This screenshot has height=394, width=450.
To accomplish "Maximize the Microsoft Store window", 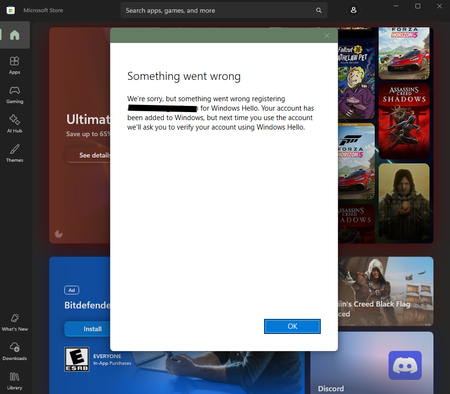I will coord(418,6).
